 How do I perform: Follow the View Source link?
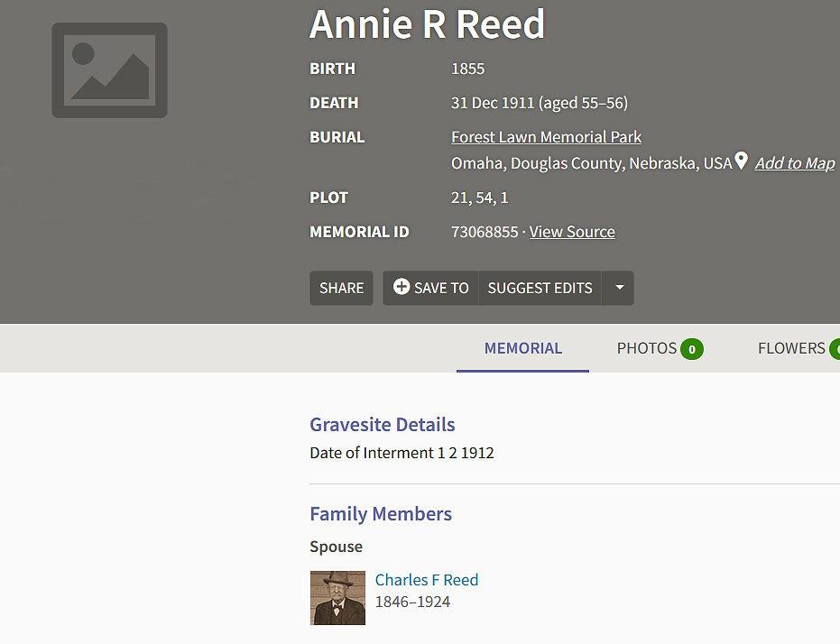pyautogui.click(x=572, y=232)
